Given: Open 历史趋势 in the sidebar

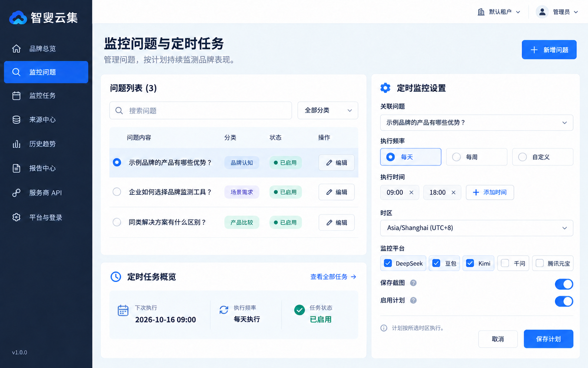Looking at the screenshot, I should click(x=46, y=144).
